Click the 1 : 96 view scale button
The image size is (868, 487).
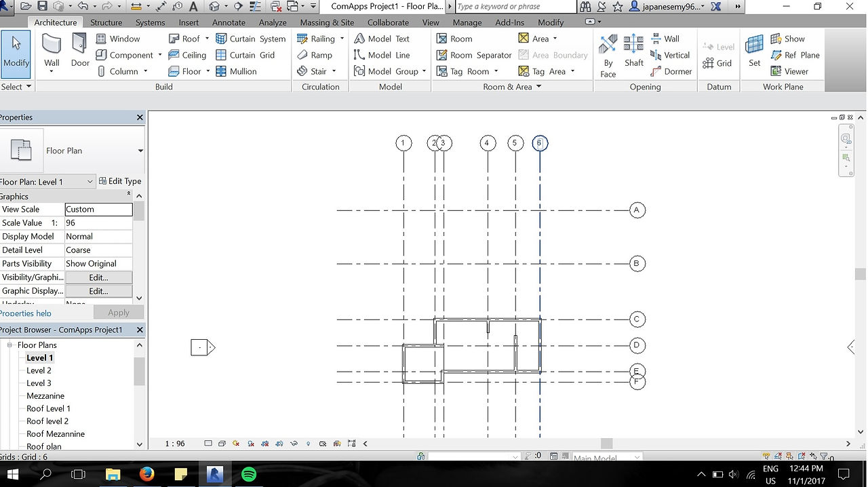point(175,444)
